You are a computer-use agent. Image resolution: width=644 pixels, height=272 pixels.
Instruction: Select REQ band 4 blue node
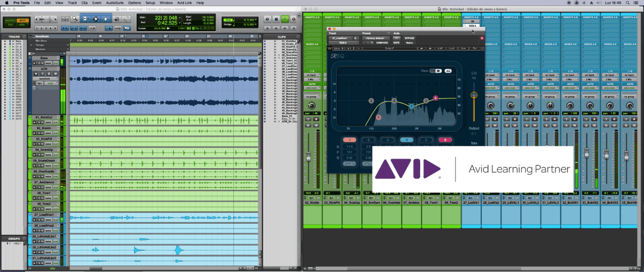tap(412, 106)
